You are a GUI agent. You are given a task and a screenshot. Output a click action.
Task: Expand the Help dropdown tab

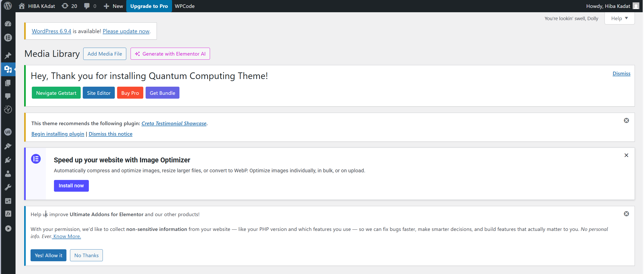tap(619, 18)
